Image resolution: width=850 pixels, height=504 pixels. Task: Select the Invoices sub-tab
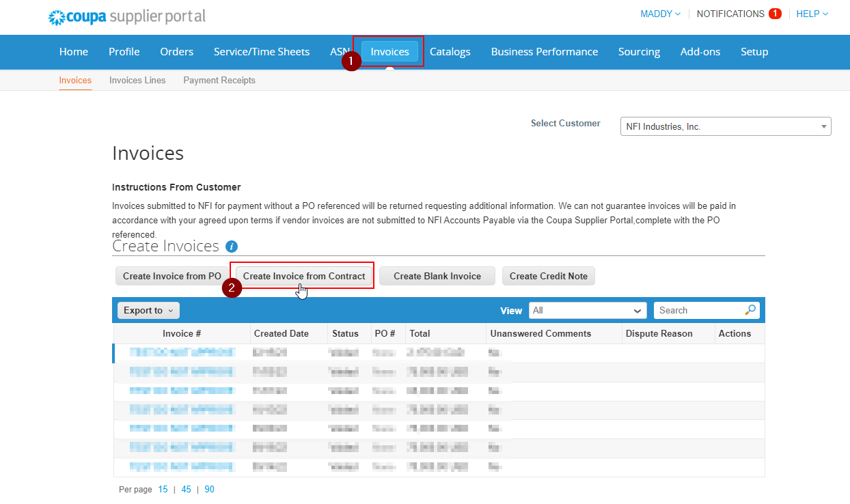(75, 81)
